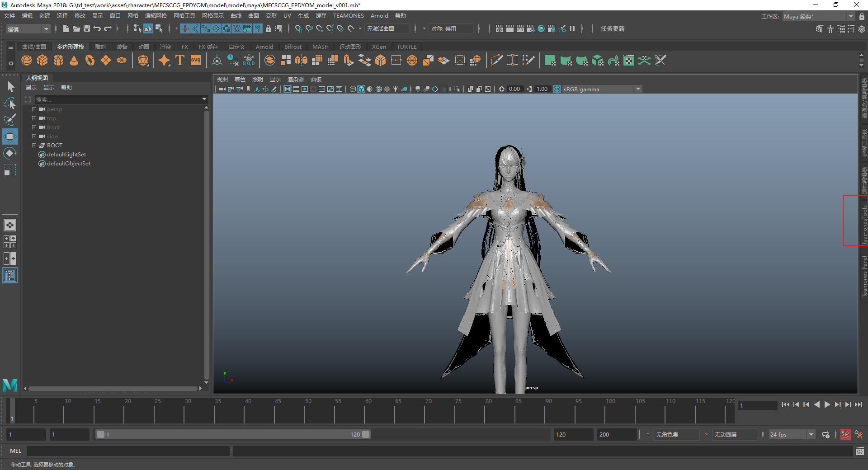Click the Undo arrow icon
Viewport: 868px width, 470px height.
click(97, 28)
